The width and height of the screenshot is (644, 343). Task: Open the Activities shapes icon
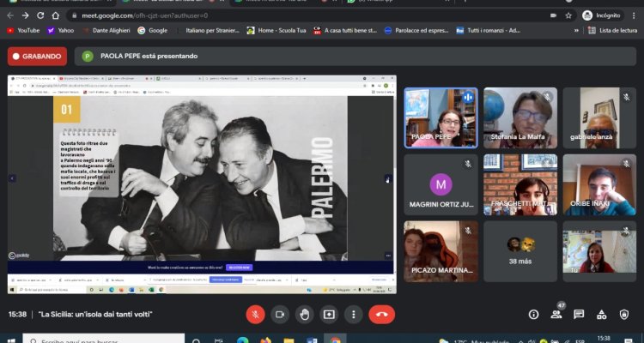601,315
